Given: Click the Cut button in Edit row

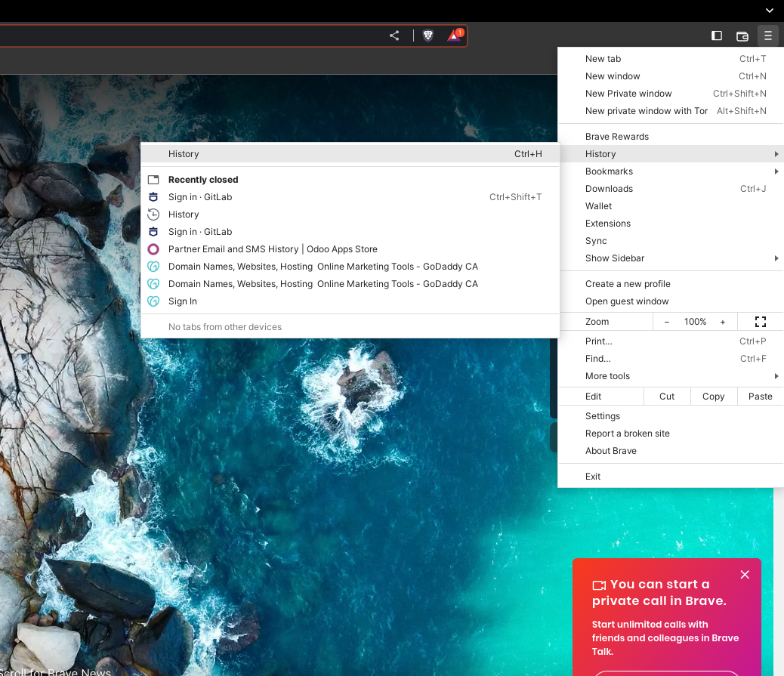Looking at the screenshot, I should 666,396.
